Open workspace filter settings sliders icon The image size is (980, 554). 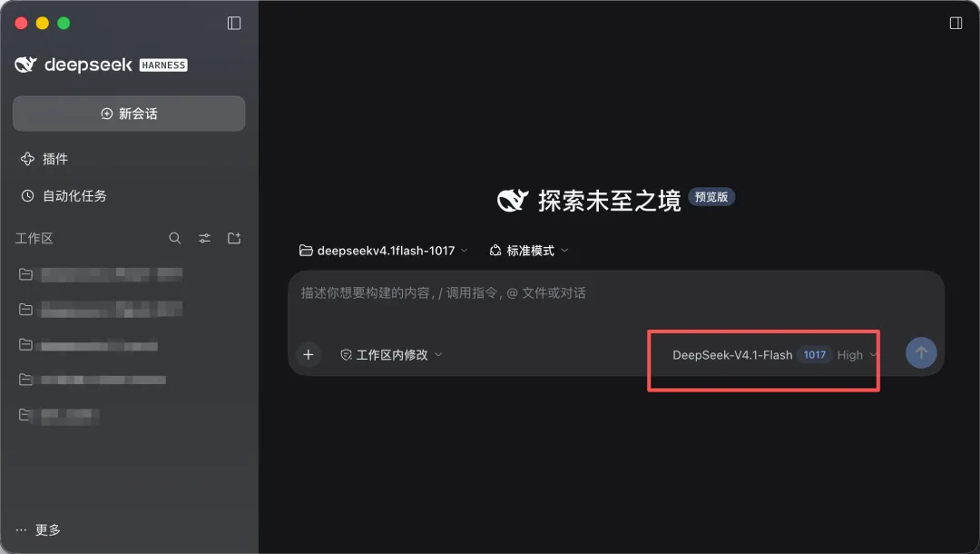click(x=204, y=238)
